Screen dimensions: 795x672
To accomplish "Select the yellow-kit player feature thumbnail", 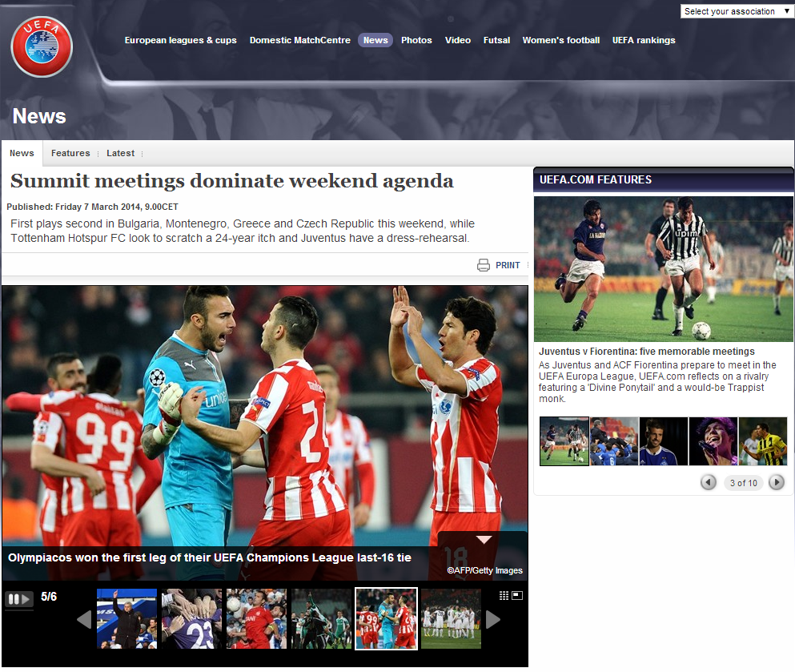I will (763, 441).
